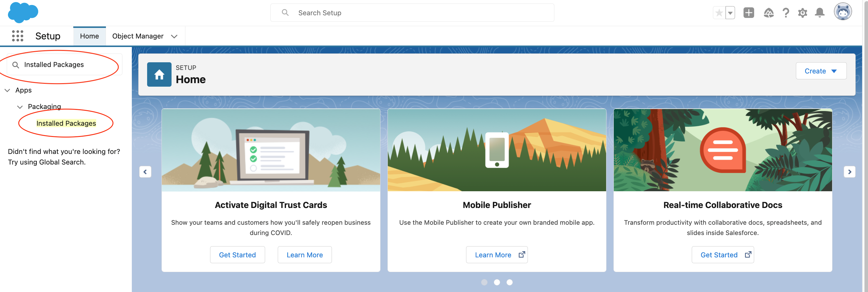Go to next carousel slide
The width and height of the screenshot is (868, 292).
(849, 172)
